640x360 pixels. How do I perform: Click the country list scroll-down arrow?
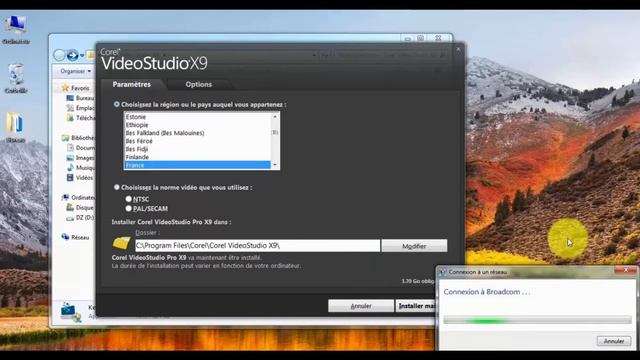[x=275, y=165]
